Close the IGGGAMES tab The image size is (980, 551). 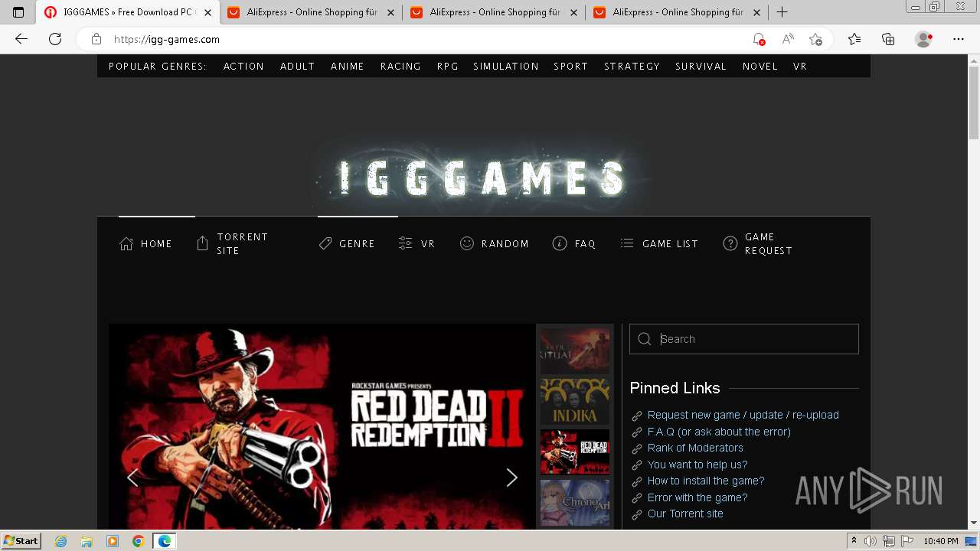point(207,12)
